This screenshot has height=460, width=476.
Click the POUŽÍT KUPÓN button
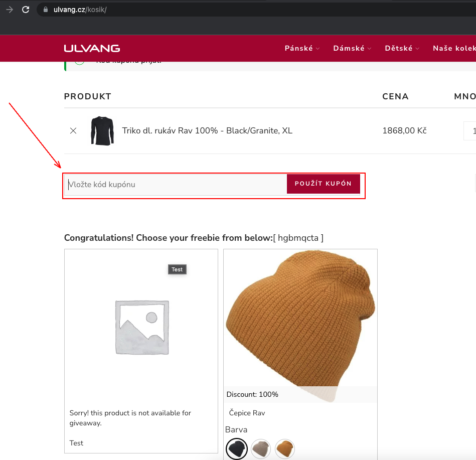(x=324, y=184)
